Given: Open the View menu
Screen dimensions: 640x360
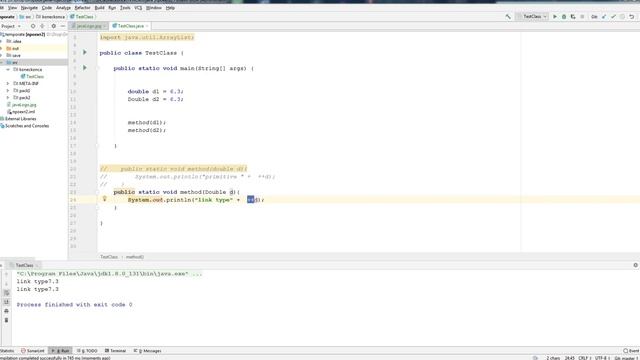Looking at the screenshot, I should pos(13,8).
